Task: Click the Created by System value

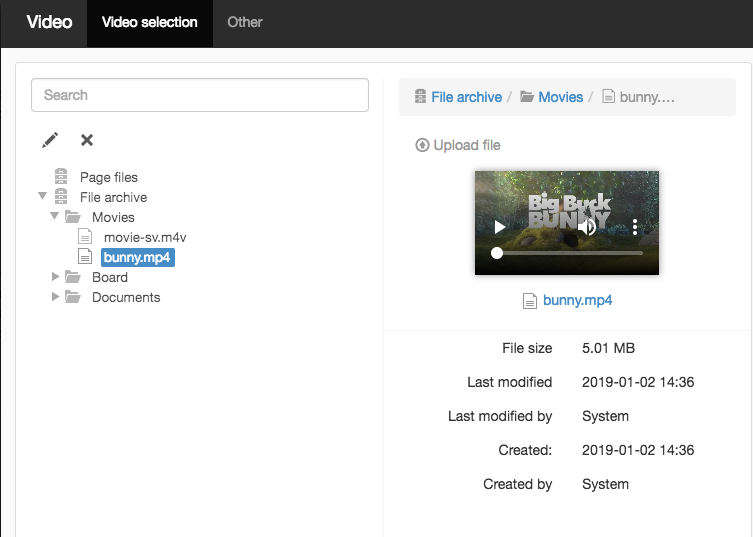Action: pos(605,485)
